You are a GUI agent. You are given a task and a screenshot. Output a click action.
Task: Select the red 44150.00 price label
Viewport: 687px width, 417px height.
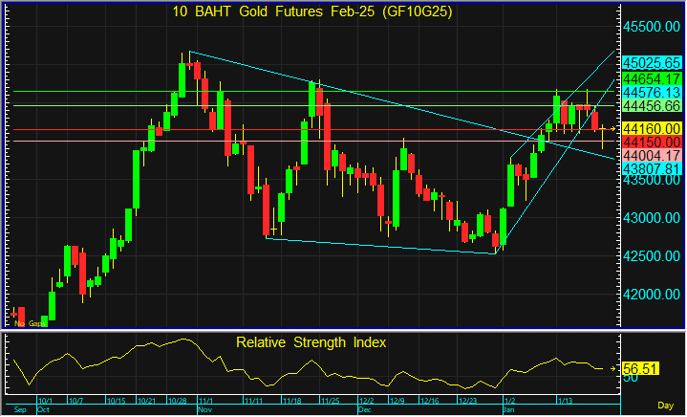tap(651, 142)
